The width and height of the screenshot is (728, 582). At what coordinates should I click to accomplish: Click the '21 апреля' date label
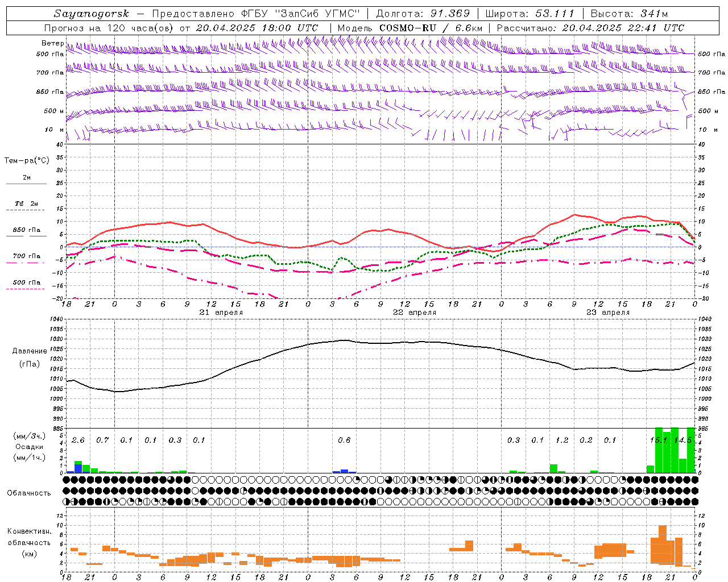[x=221, y=313]
